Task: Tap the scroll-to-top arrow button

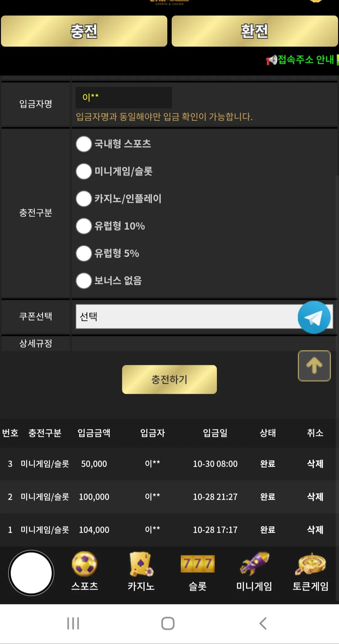Action: (x=314, y=366)
